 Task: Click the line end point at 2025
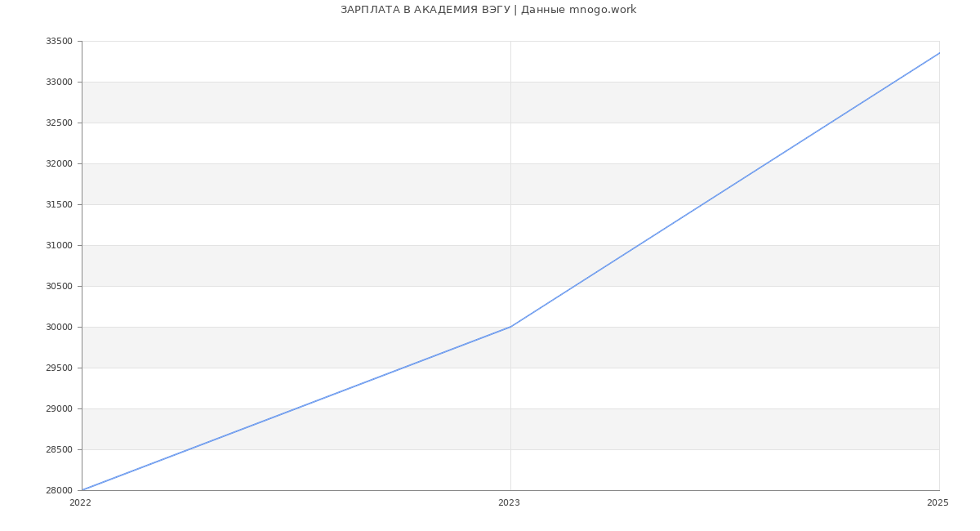939,53
